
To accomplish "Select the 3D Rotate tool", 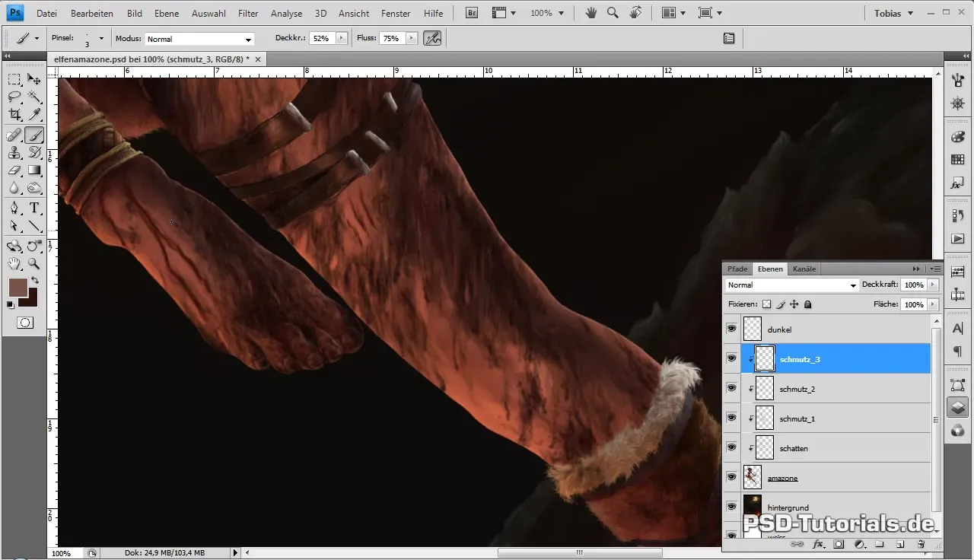I will point(14,246).
